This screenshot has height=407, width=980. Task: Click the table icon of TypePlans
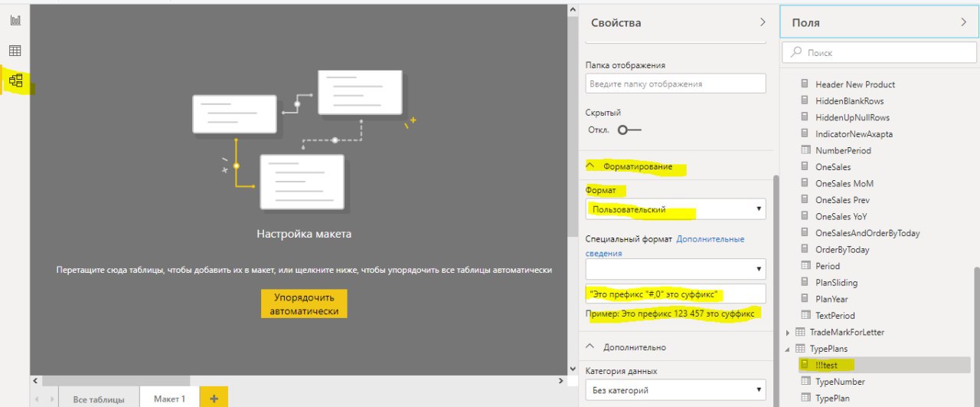[x=800, y=348]
